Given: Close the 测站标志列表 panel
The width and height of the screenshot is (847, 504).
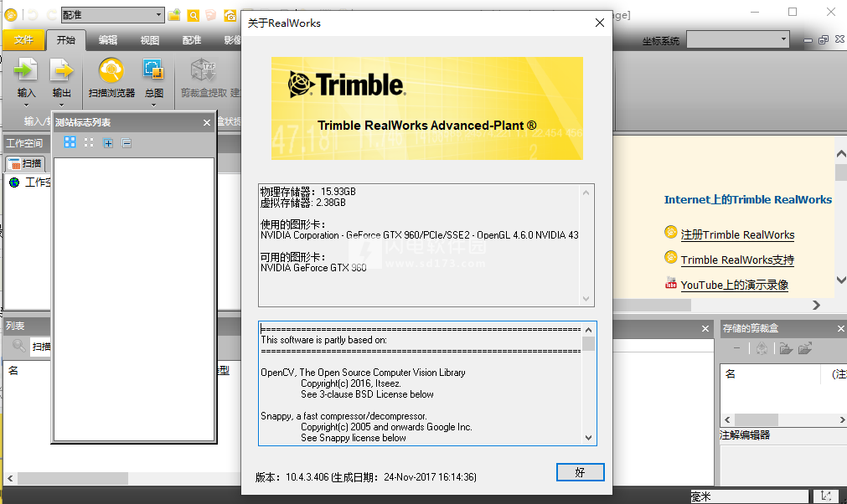Looking at the screenshot, I should [207, 122].
